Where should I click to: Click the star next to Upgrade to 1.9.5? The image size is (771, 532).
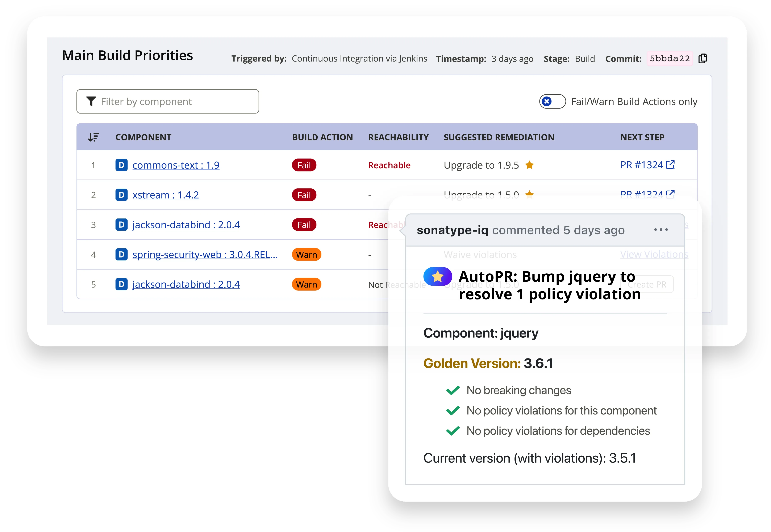[x=529, y=165]
